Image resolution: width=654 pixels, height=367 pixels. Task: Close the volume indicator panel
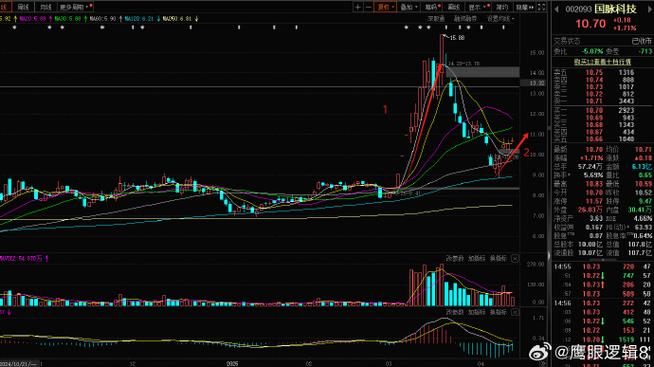coord(515,259)
